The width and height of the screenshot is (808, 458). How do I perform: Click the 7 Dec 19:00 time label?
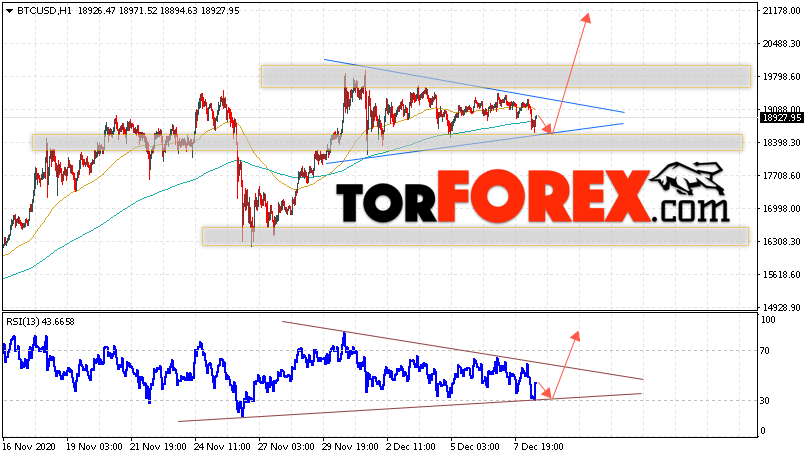[538, 447]
